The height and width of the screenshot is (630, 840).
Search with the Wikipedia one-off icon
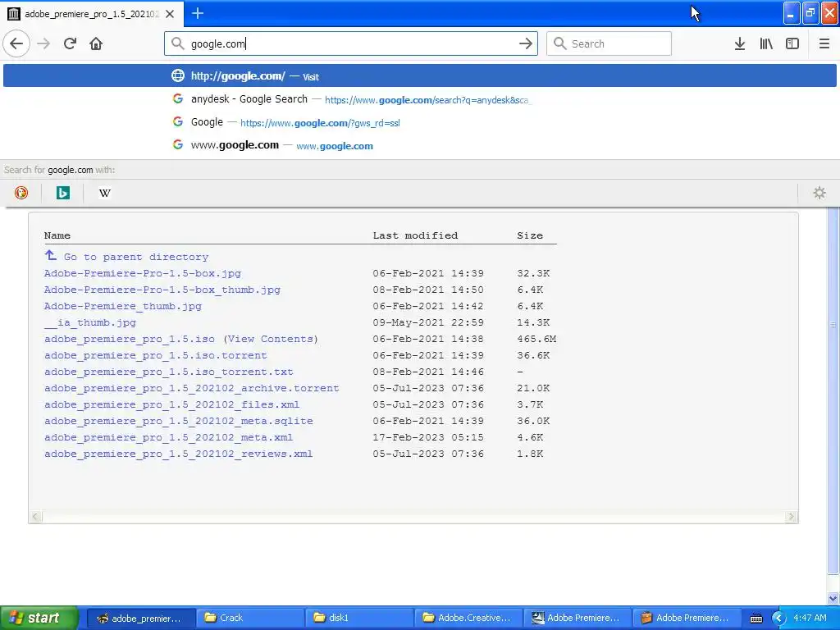click(x=104, y=193)
